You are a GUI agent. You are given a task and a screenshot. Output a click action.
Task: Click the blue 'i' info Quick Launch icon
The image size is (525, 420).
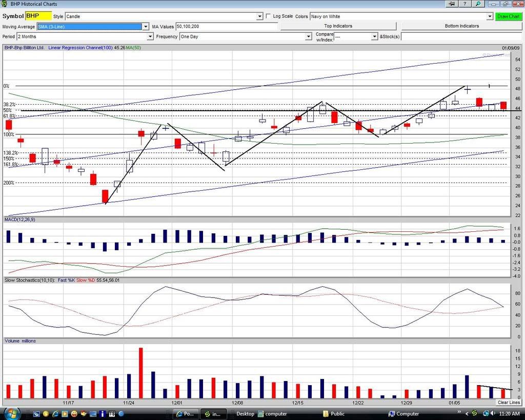(103, 414)
